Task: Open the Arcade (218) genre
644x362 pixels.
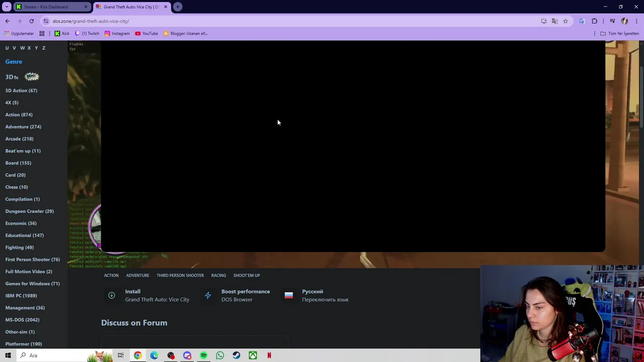Action: click(19, 139)
